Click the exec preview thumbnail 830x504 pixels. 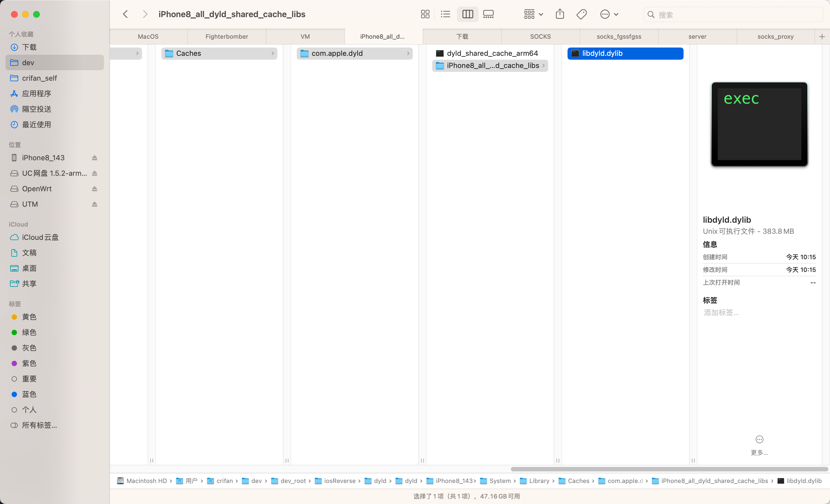(759, 124)
